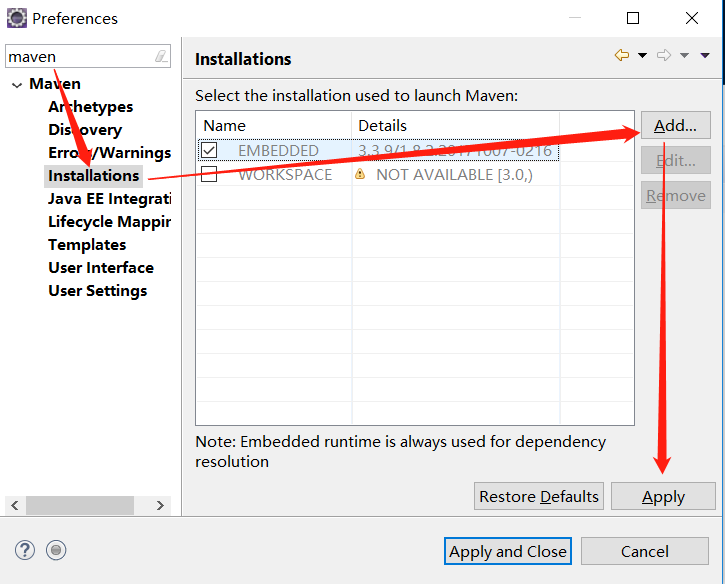Click Restore Defaults button
Image resolution: width=725 pixels, height=584 pixels.
539,496
